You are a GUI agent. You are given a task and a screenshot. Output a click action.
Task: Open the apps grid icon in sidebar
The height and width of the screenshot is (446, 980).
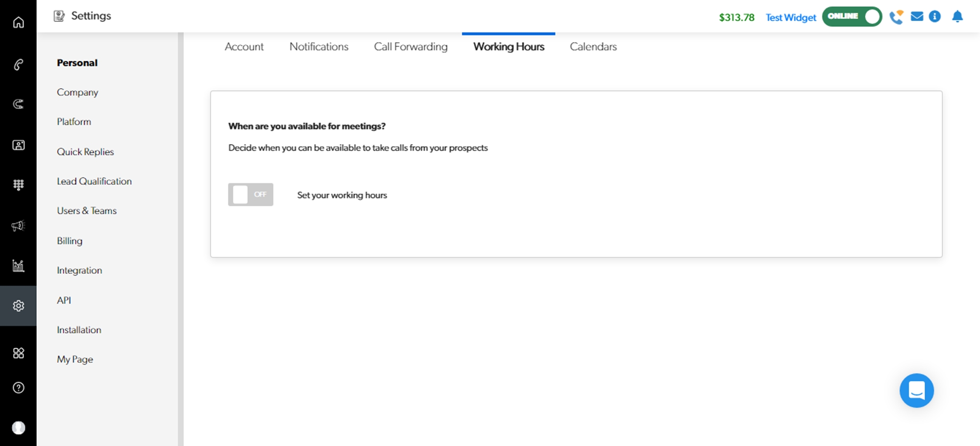click(x=18, y=353)
